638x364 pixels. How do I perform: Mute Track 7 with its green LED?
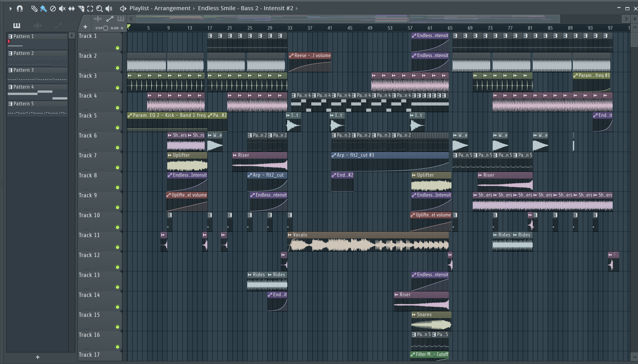(117, 168)
